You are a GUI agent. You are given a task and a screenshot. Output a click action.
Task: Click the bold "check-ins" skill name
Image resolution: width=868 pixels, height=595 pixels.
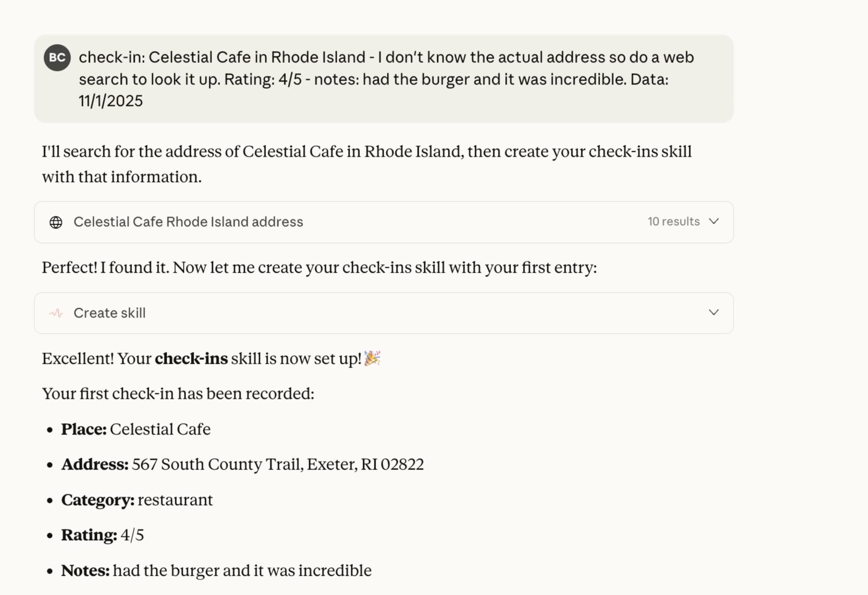191,359
